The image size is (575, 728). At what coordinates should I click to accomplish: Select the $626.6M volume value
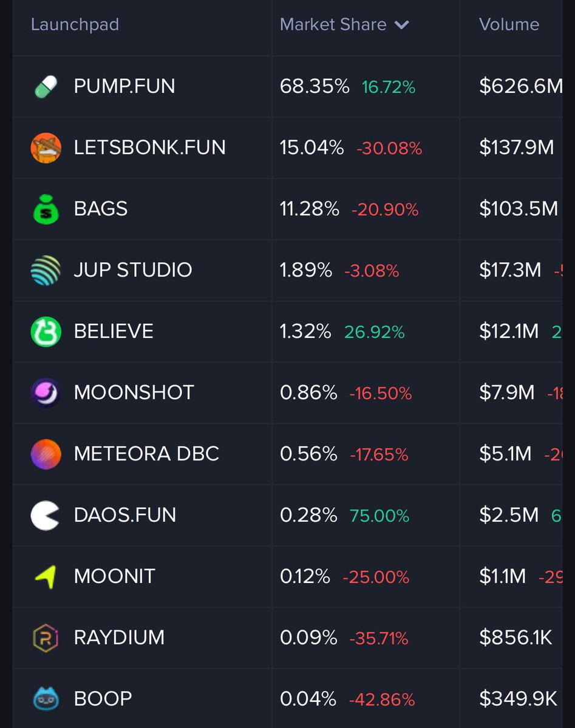(521, 86)
